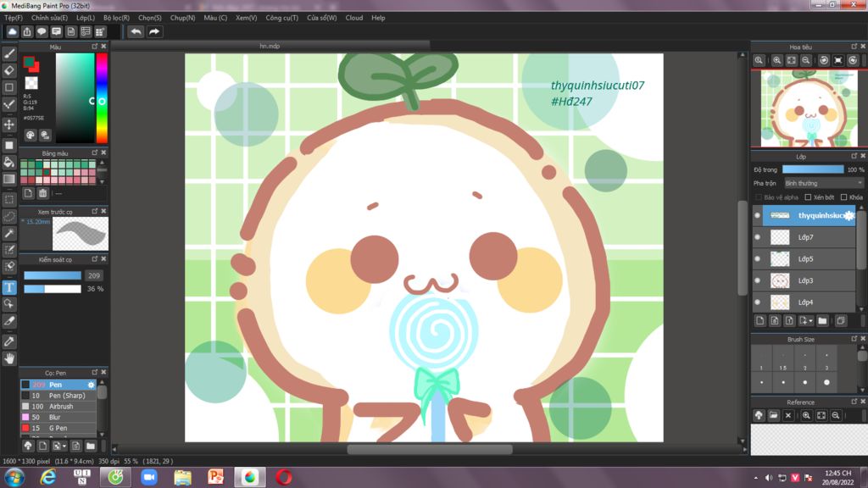Viewport: 868px width, 488px height.
Task: Select the Brush tool in left toolbar
Action: 8,53
